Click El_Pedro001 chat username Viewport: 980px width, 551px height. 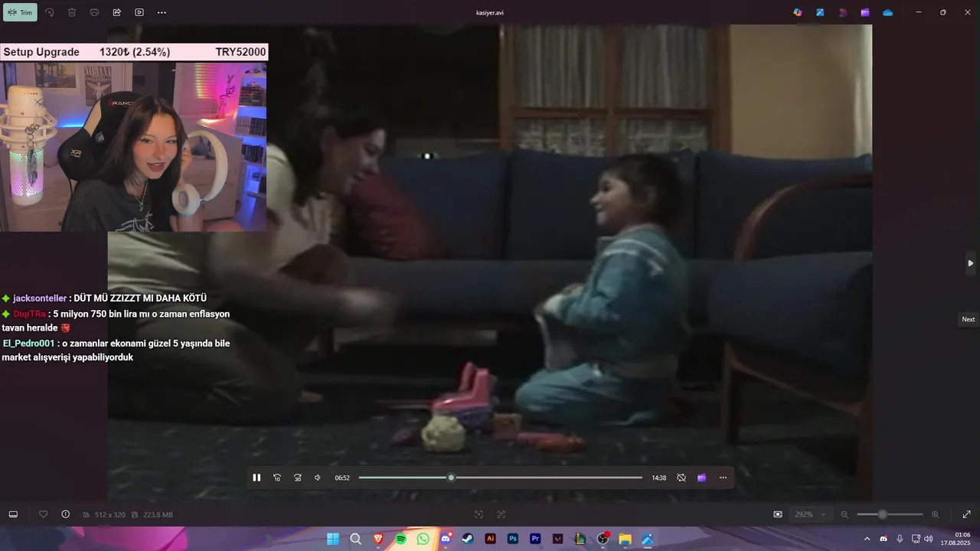tap(29, 343)
